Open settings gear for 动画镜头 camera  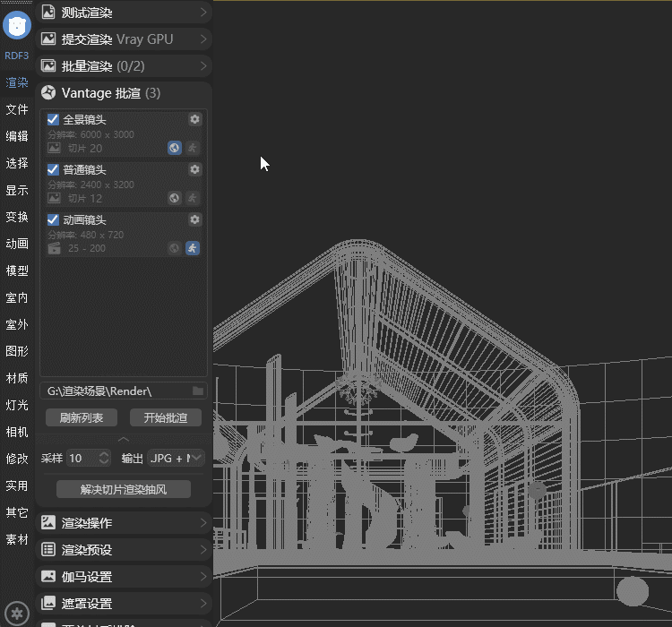click(x=194, y=219)
